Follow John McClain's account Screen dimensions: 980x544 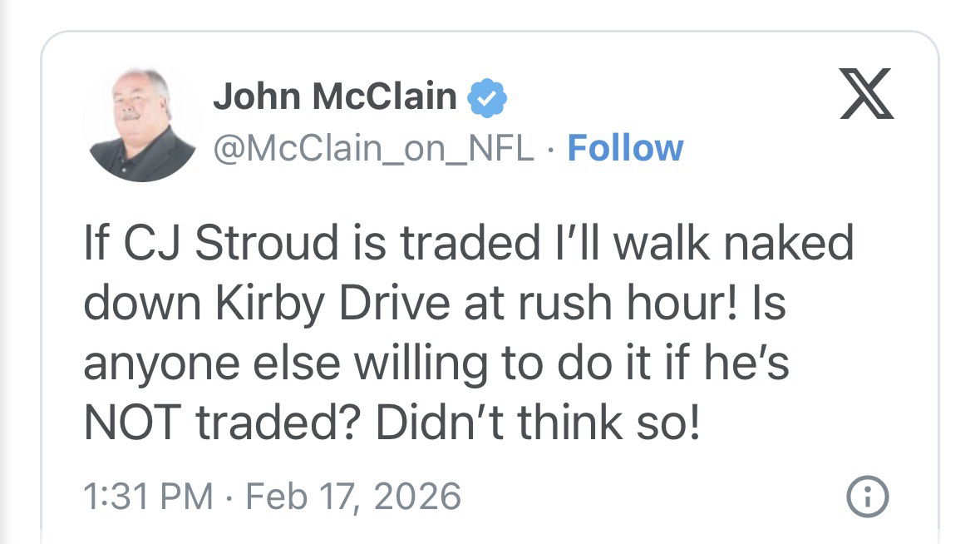624,148
